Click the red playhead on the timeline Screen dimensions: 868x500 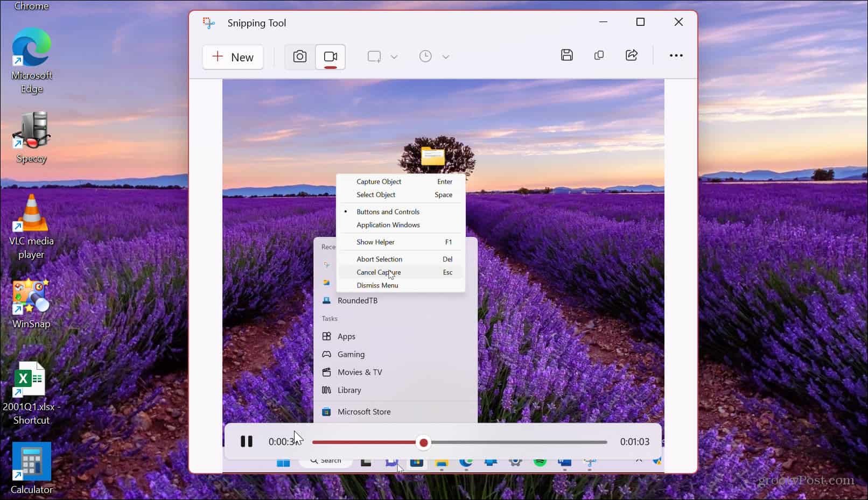[x=423, y=442]
